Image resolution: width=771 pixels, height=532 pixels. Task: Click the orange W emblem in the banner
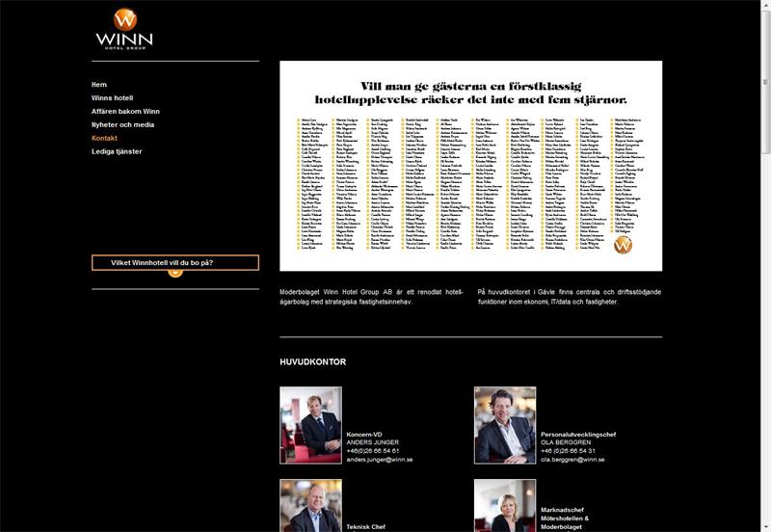(623, 246)
